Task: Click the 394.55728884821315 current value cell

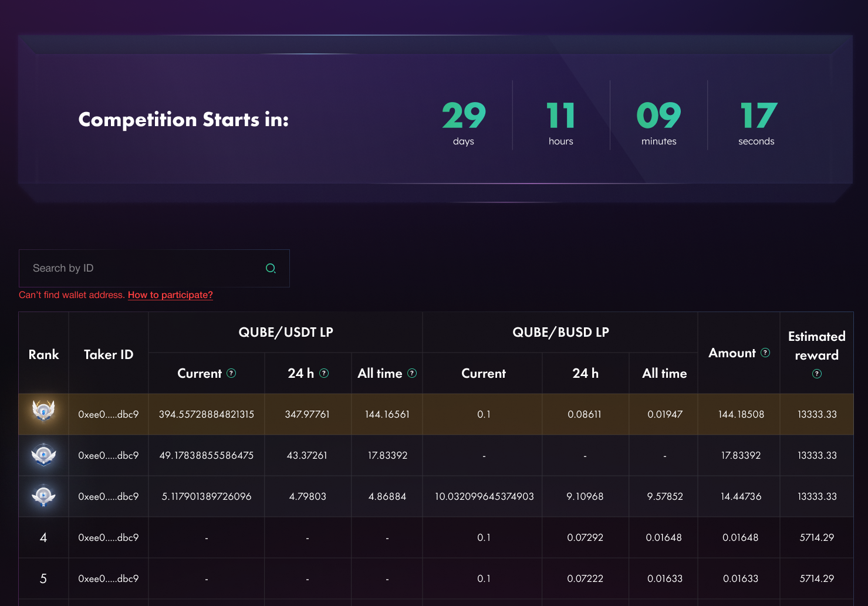Action: pos(206,414)
